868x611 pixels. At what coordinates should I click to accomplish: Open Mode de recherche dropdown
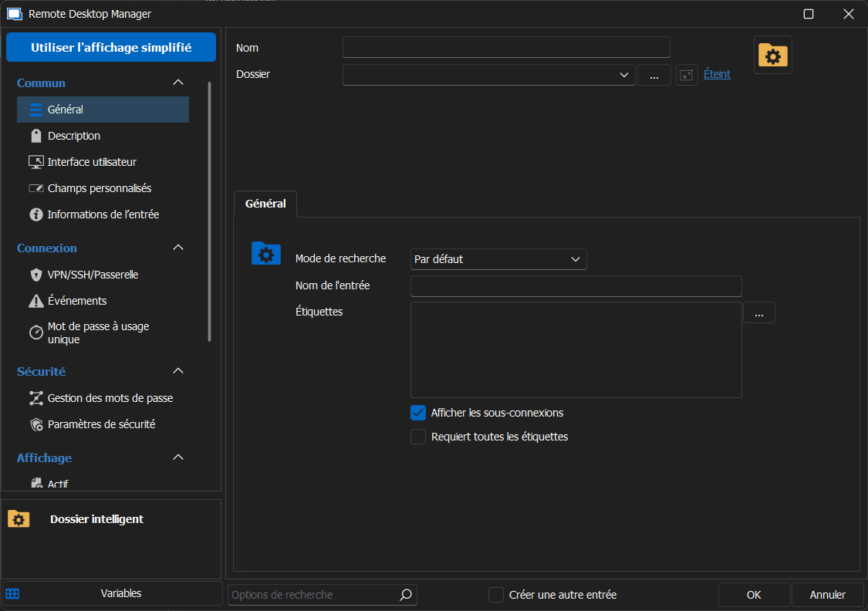(498, 259)
